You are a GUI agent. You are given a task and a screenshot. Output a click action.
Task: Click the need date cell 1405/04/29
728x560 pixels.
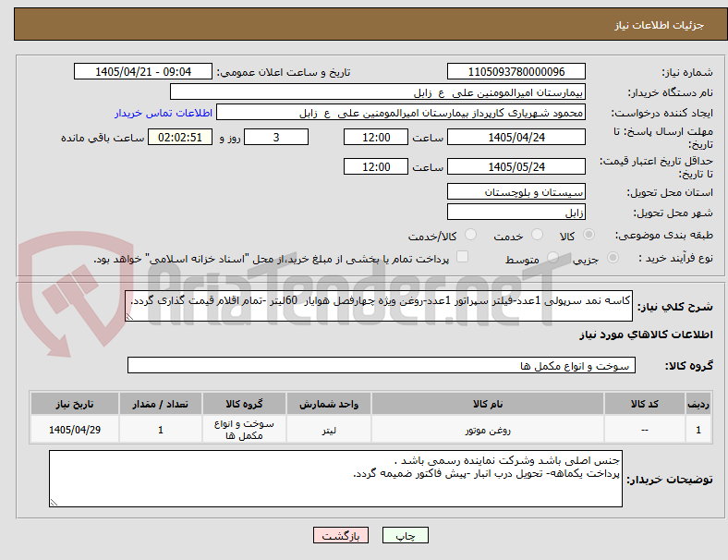[75, 430]
